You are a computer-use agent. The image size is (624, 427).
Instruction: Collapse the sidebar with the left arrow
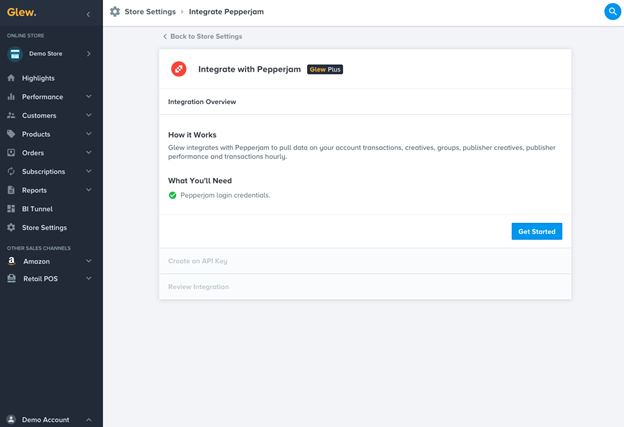88,14
